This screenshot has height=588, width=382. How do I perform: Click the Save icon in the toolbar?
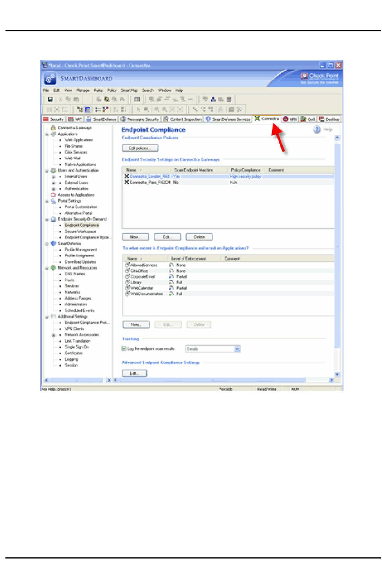(51, 99)
